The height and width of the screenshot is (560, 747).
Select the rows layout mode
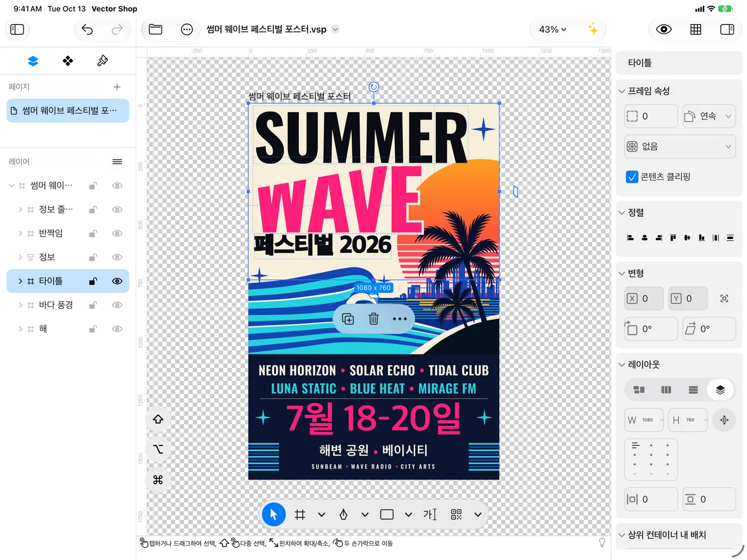[x=693, y=390]
